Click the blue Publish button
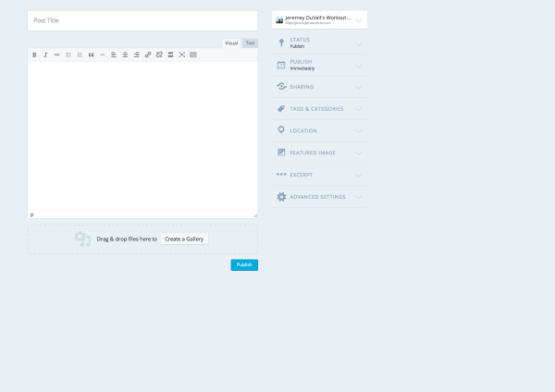The width and height of the screenshot is (555, 392). [244, 265]
